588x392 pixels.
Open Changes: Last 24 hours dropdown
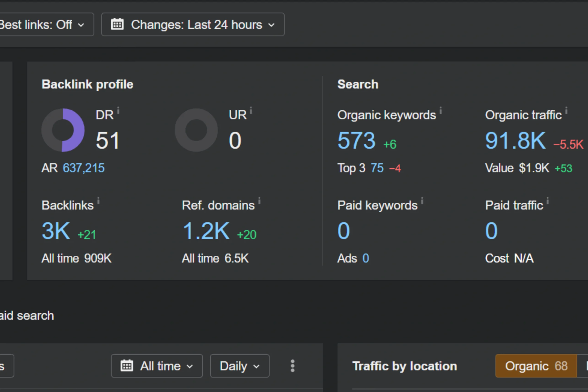click(x=193, y=25)
